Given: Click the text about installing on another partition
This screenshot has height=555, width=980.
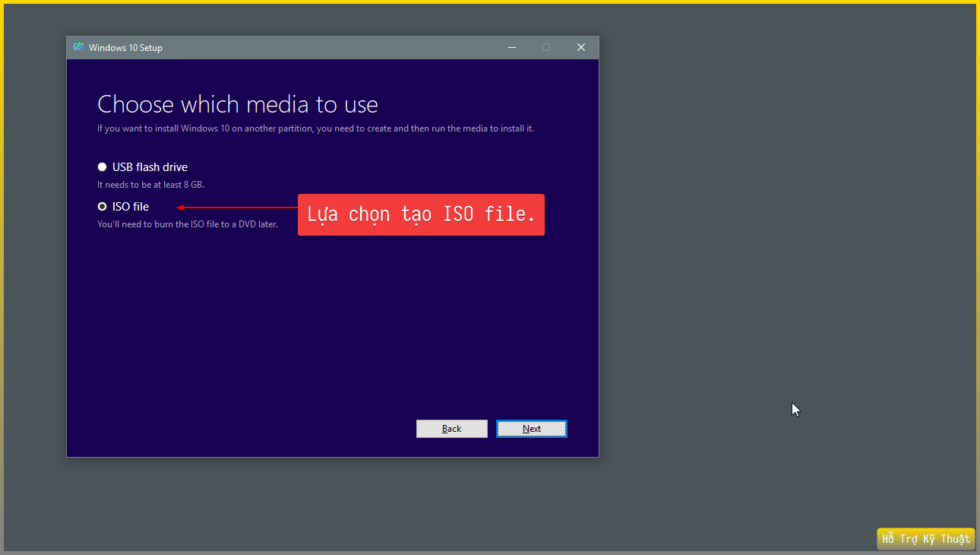Looking at the screenshot, I should click(x=316, y=128).
